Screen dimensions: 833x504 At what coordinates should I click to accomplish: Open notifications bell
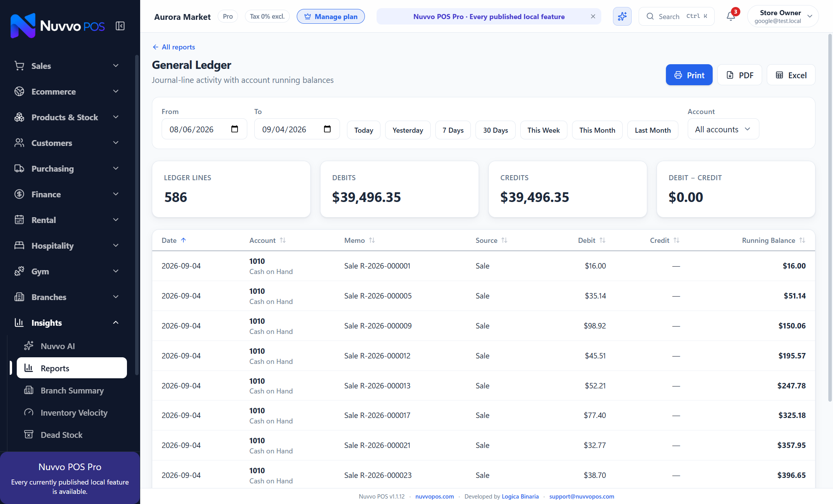[731, 16]
